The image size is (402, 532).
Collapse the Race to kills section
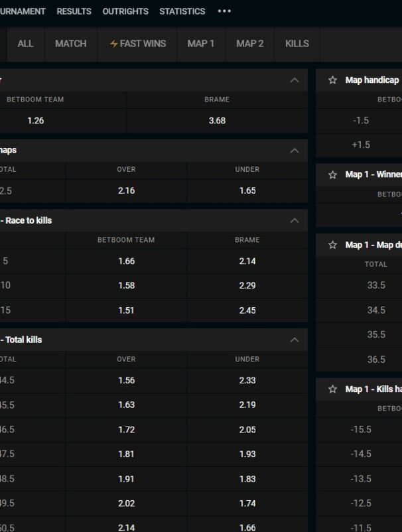tap(295, 220)
